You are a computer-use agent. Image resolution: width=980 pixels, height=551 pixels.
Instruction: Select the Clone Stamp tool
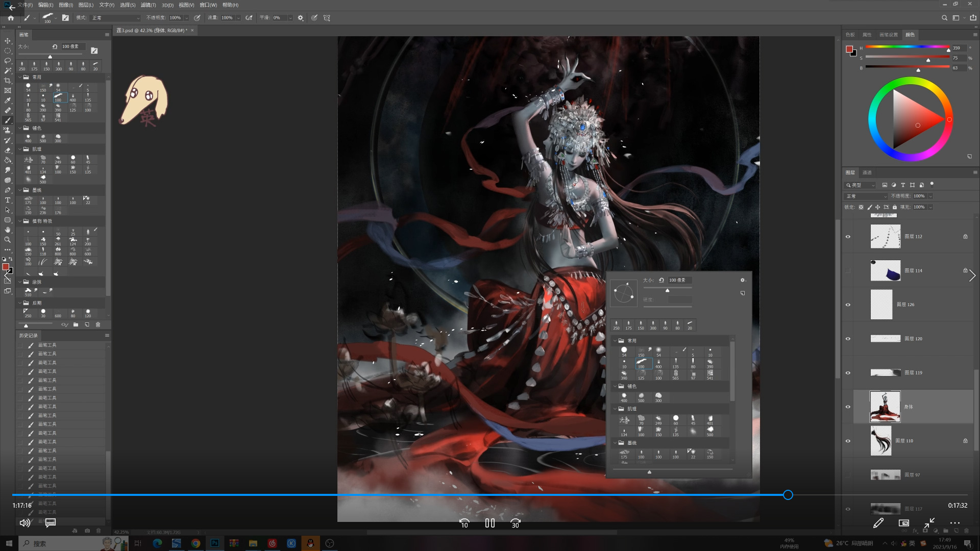pos(8,130)
